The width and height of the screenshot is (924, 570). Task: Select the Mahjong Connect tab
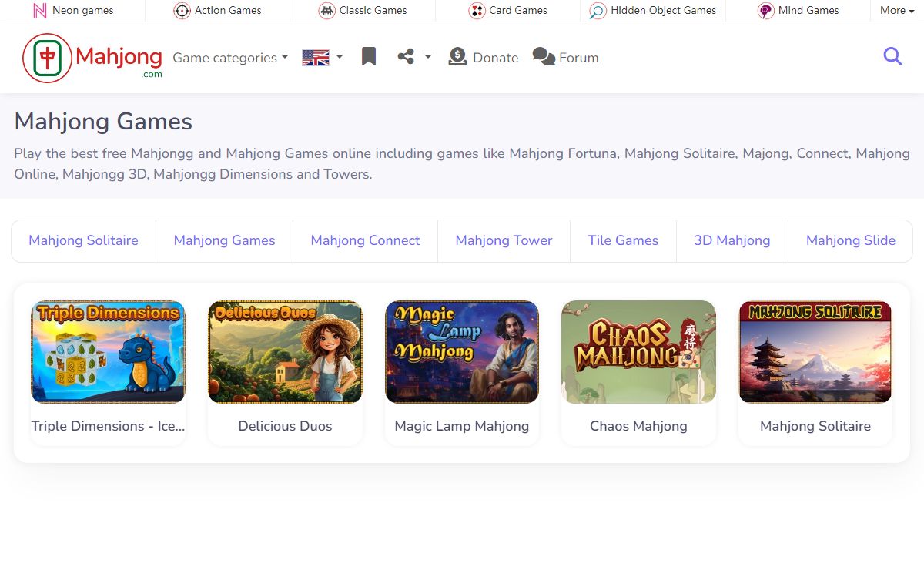pyautogui.click(x=365, y=240)
